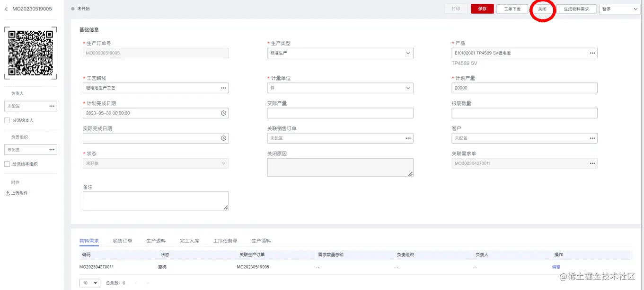Open the 客户 field ellipsis lookup

592,138
